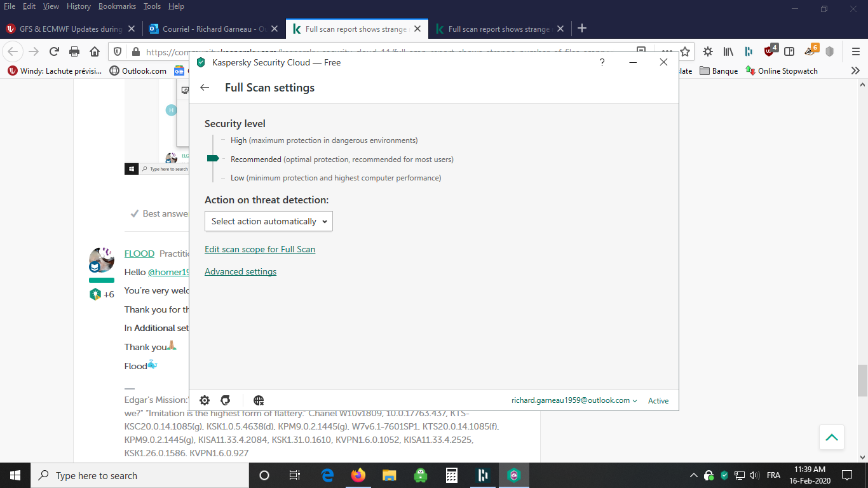Open the View menu
The image size is (868, 488).
51,6
